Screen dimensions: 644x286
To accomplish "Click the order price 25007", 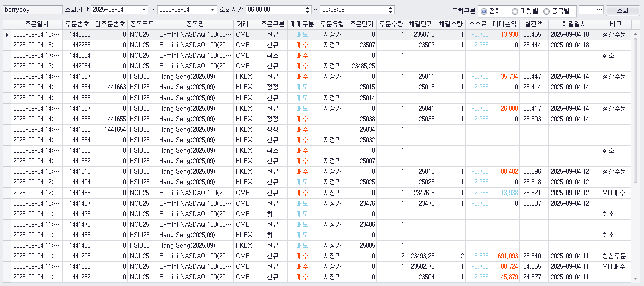I will [367, 161].
